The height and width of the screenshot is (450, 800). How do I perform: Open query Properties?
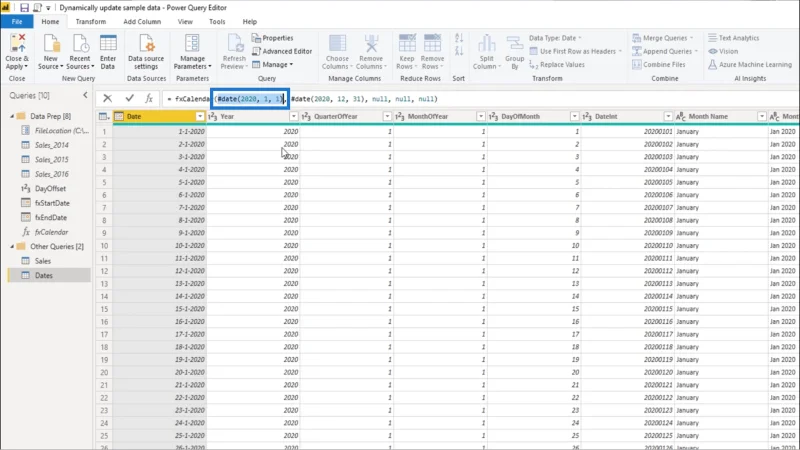click(x=272, y=38)
